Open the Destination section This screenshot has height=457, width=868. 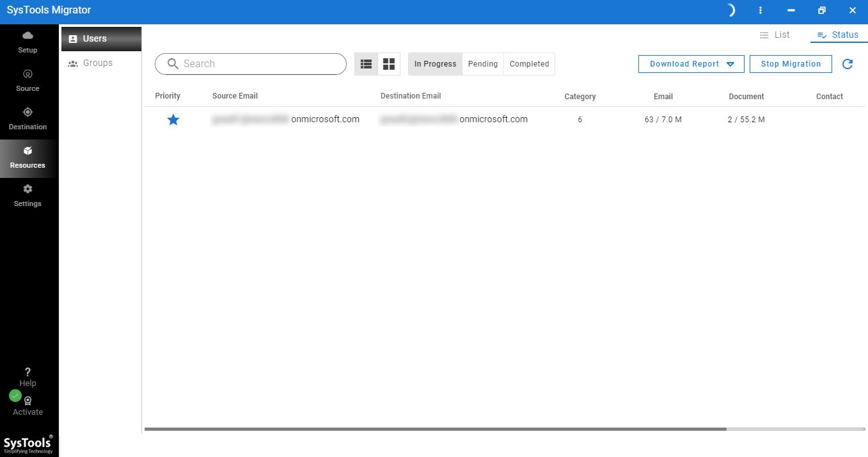click(x=28, y=118)
